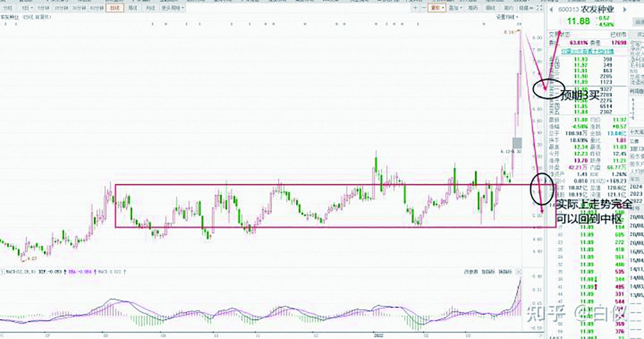Image resolution: width=644 pixels, height=339 pixels.
Task: Go to next stock with right arrow
Action: point(625,9)
